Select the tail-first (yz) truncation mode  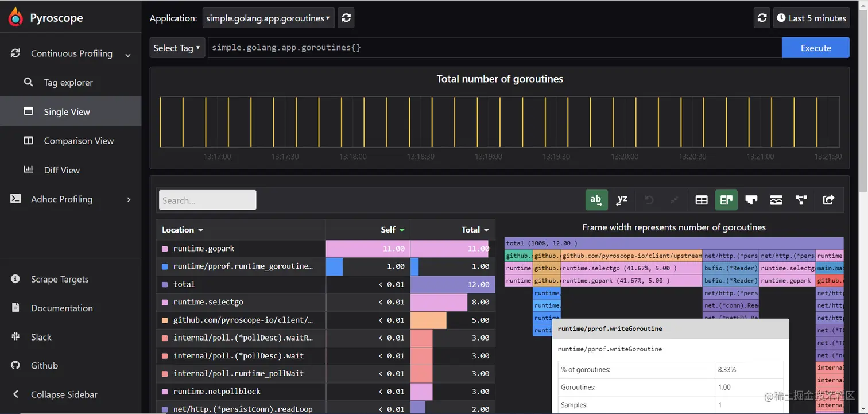tap(622, 200)
